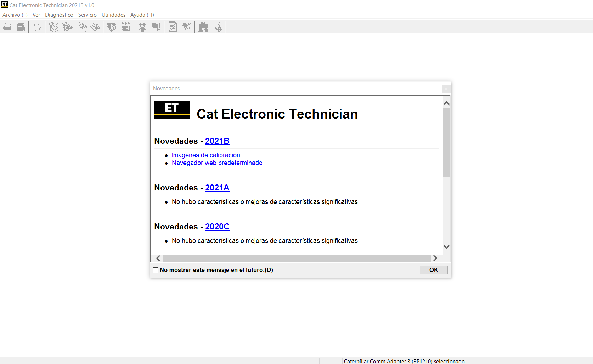Image resolution: width=593 pixels, height=364 pixels.
Task: Click the ET application icon in title bar
Action: click(x=4, y=5)
